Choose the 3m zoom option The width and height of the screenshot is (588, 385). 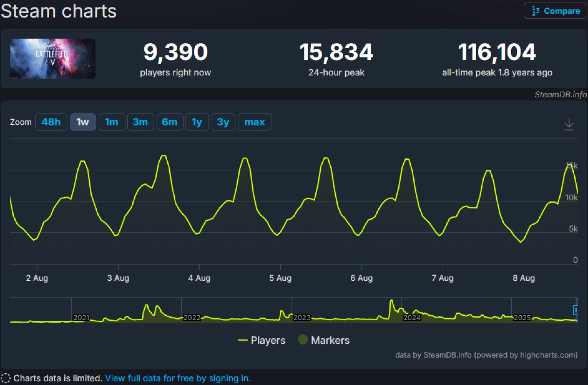[x=140, y=122]
